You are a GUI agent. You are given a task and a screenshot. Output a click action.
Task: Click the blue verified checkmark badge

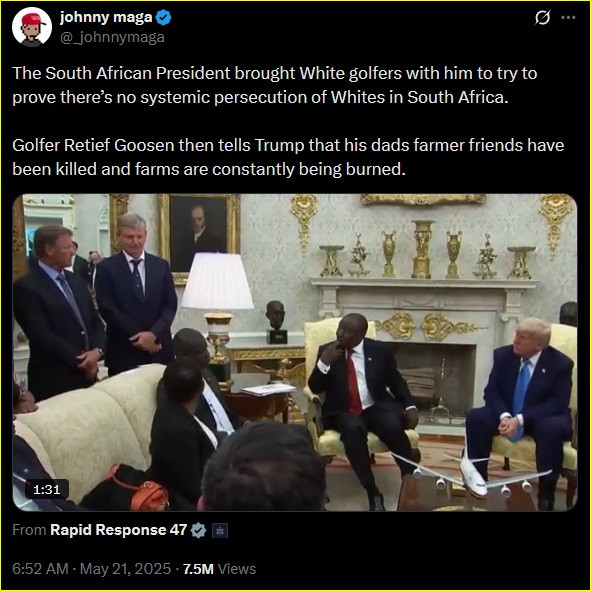(163, 18)
